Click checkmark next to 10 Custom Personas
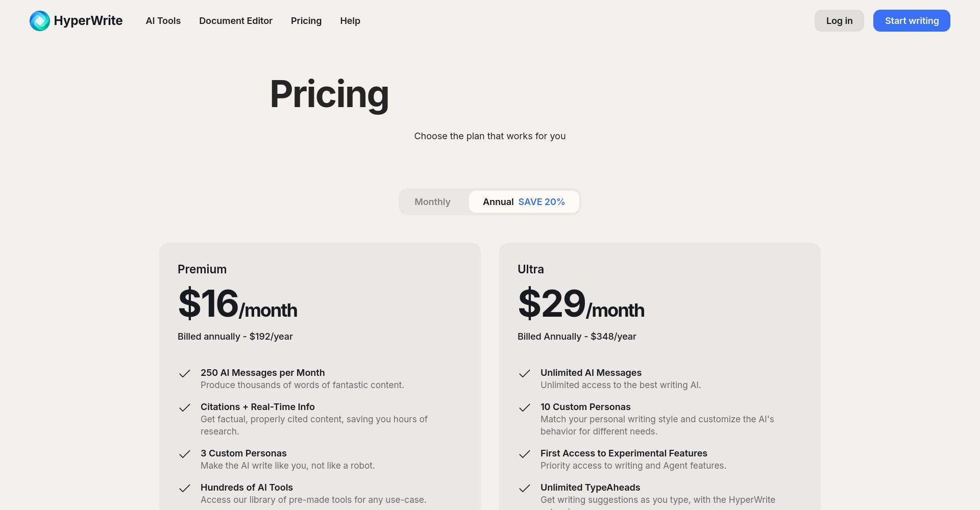This screenshot has width=980, height=510. pyautogui.click(x=525, y=407)
